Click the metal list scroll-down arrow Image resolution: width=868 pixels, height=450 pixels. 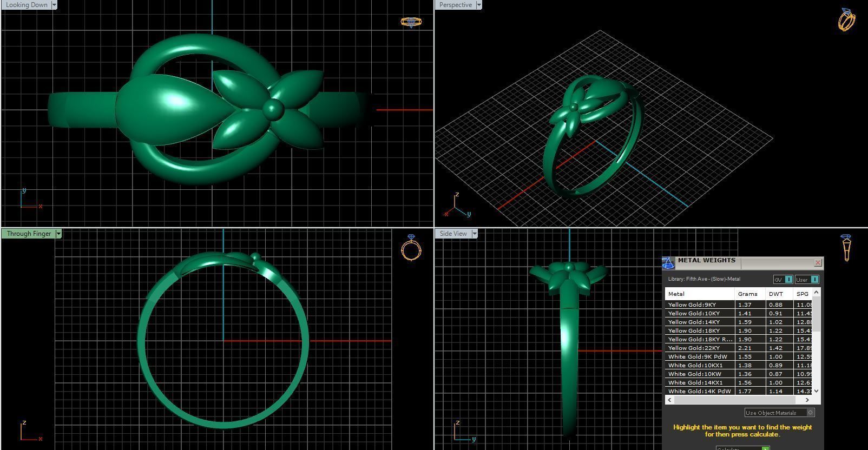pyautogui.click(x=817, y=391)
